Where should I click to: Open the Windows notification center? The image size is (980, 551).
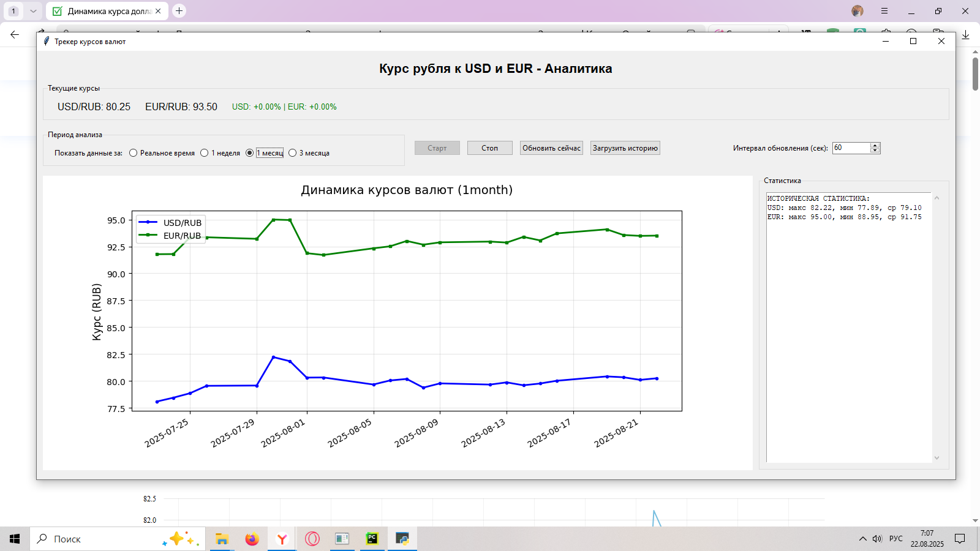(960, 539)
